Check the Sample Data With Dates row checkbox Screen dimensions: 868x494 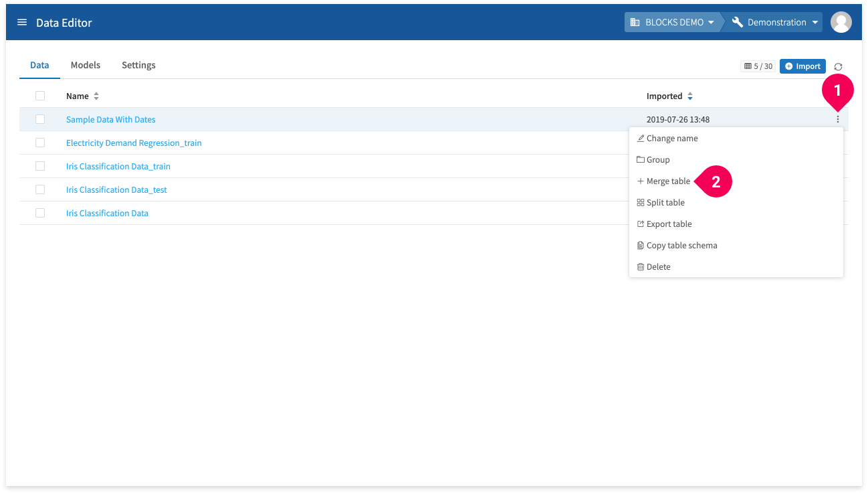pos(40,119)
